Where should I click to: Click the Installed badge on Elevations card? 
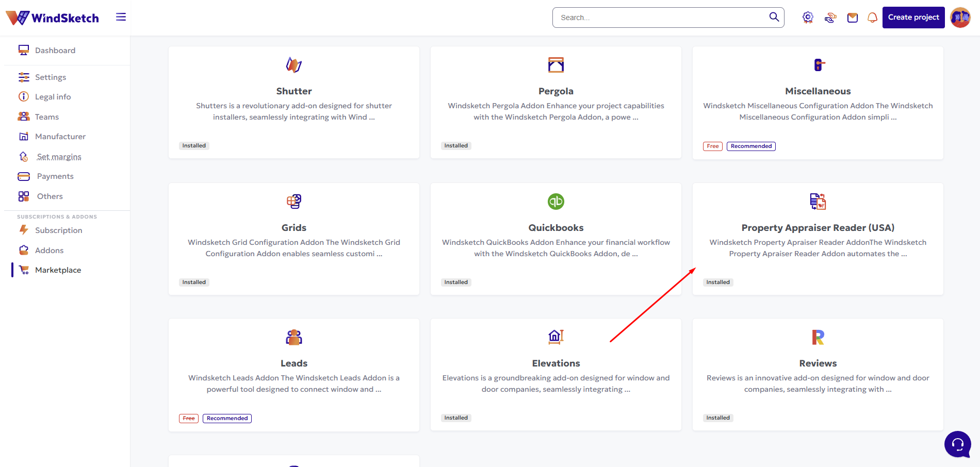(456, 418)
